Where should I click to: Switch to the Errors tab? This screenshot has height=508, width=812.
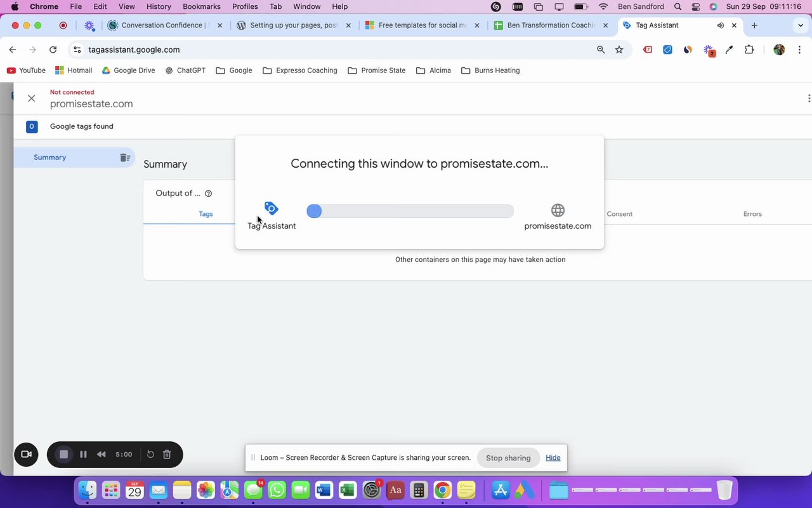(752, 214)
